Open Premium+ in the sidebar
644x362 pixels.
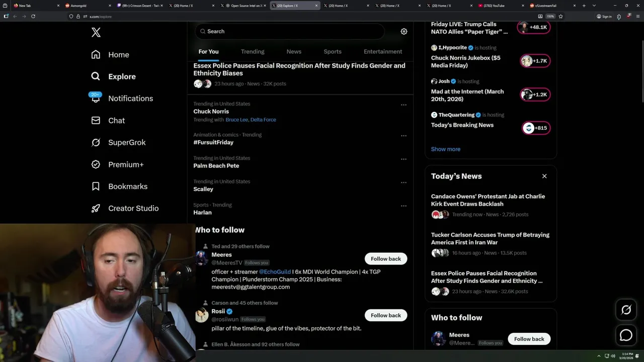coord(117,164)
